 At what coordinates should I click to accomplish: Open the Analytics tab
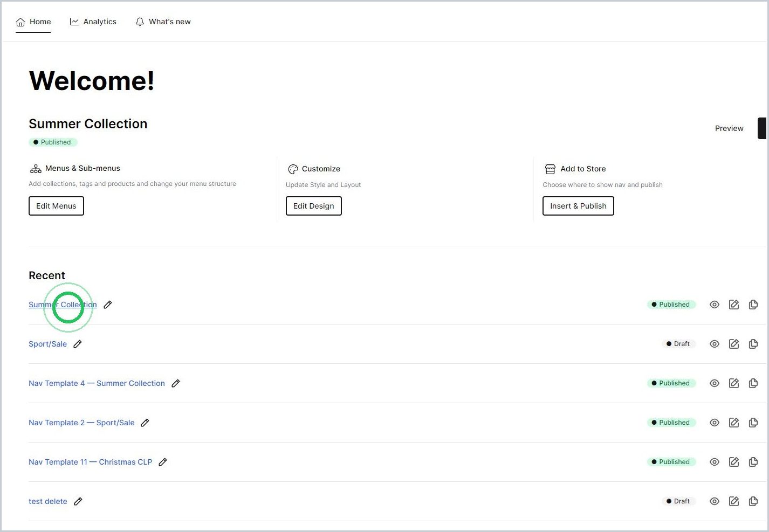[x=93, y=22]
